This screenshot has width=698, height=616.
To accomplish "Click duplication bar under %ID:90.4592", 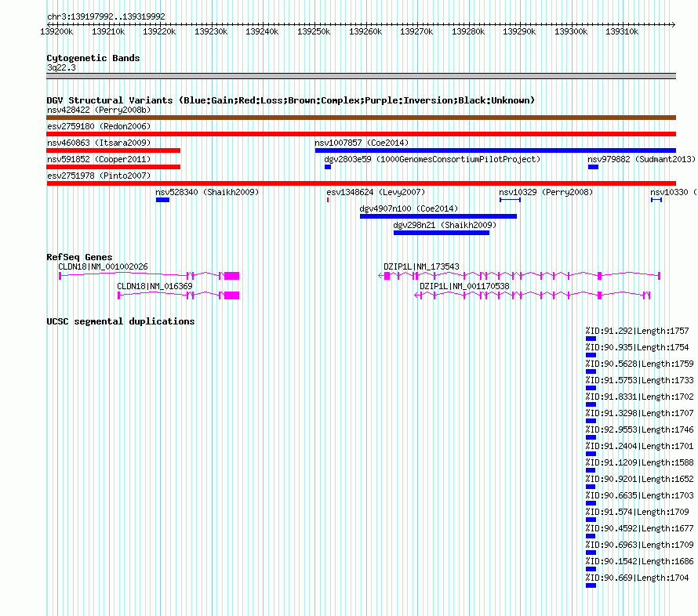I will click(591, 536).
